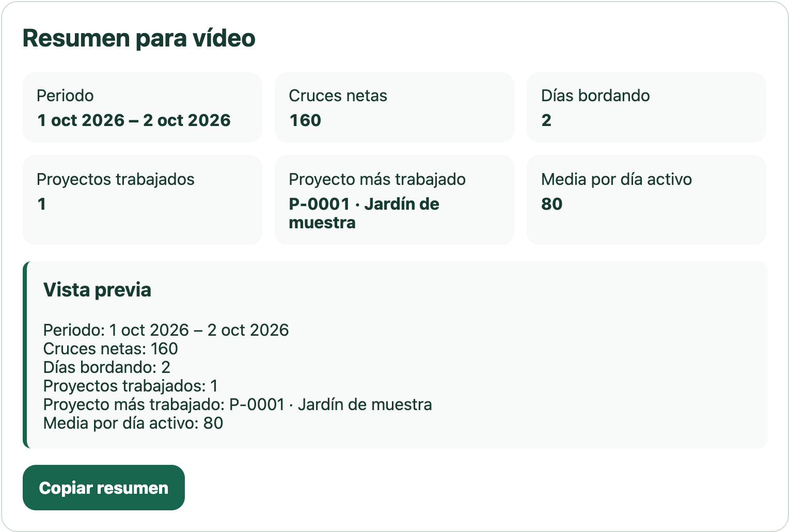Click the "Periodo" card label

pyautogui.click(x=65, y=96)
